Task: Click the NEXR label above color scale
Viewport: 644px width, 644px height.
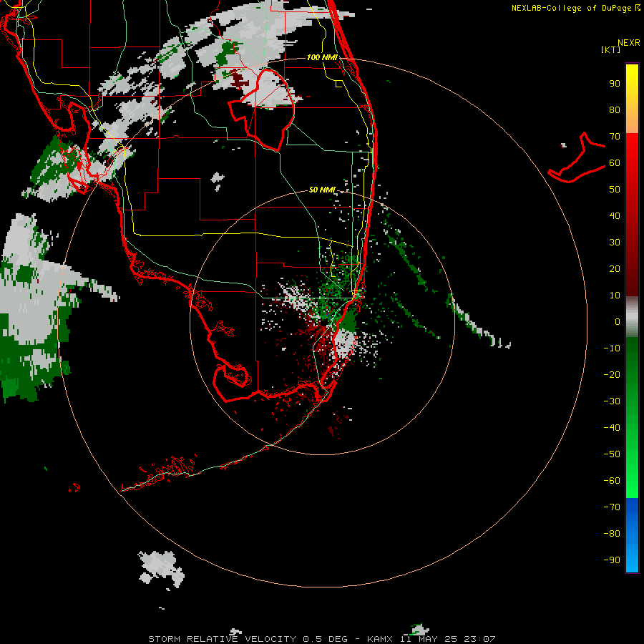Action: (x=629, y=43)
